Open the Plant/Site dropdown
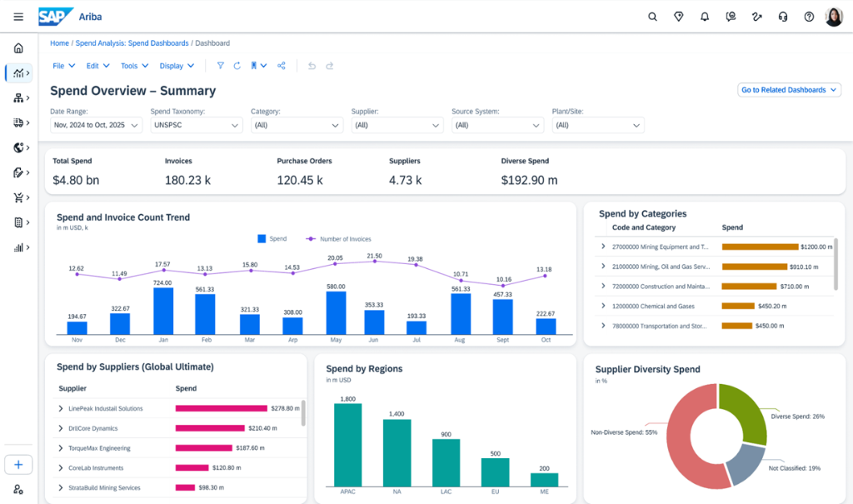Image resolution: width=853 pixels, height=504 pixels. coord(598,125)
